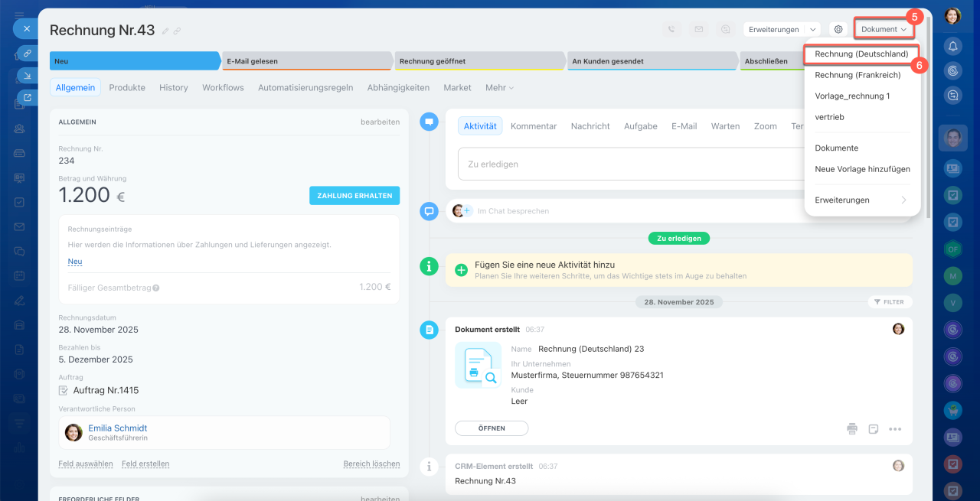Switch to the Produkte tab
980x501 pixels.
127,88
